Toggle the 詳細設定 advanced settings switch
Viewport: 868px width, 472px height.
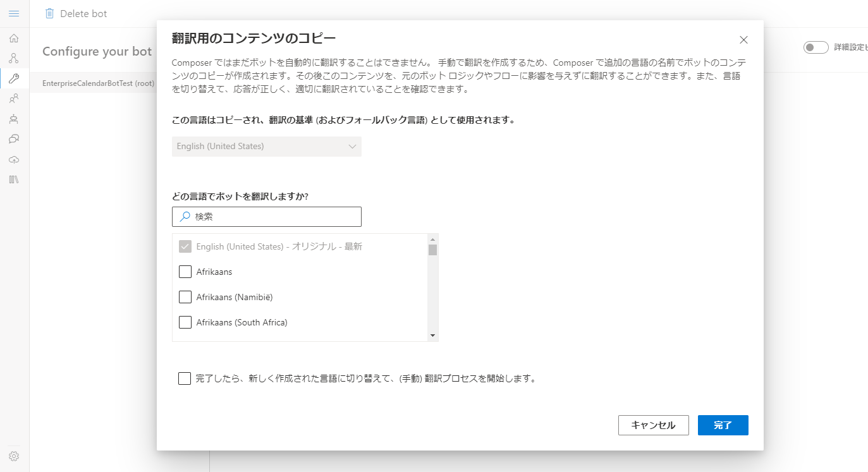click(816, 47)
